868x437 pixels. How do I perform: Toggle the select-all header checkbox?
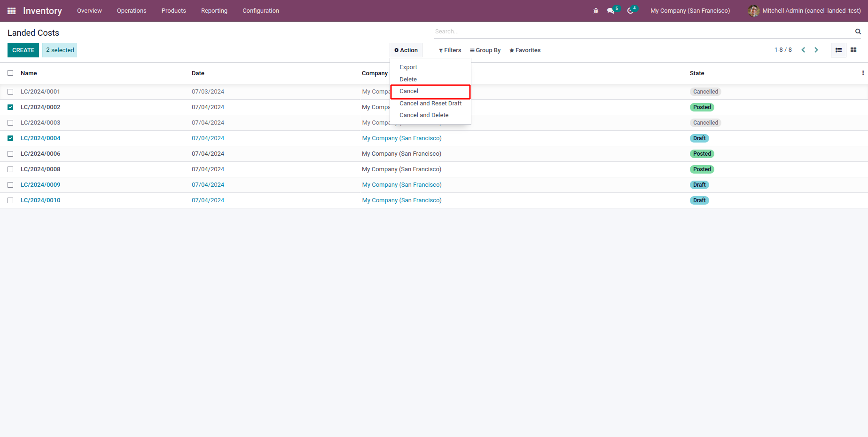10,73
